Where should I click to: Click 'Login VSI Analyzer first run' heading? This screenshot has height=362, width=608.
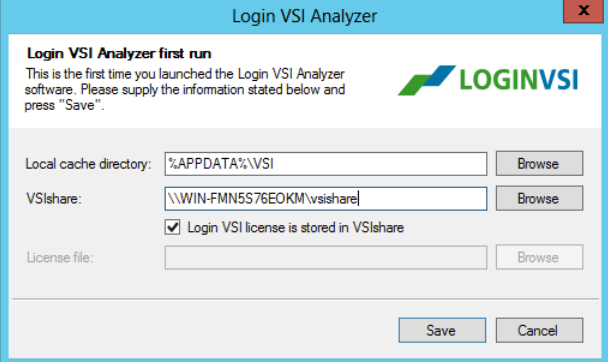(119, 53)
